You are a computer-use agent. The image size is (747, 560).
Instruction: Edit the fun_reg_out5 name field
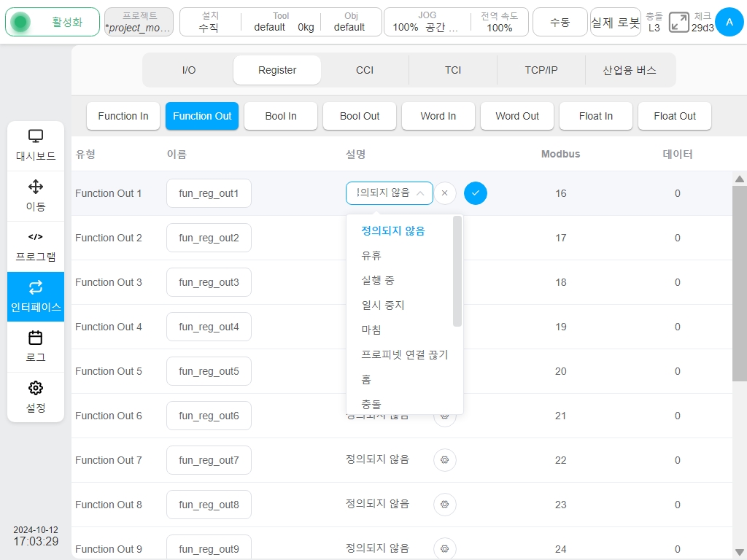coord(209,371)
